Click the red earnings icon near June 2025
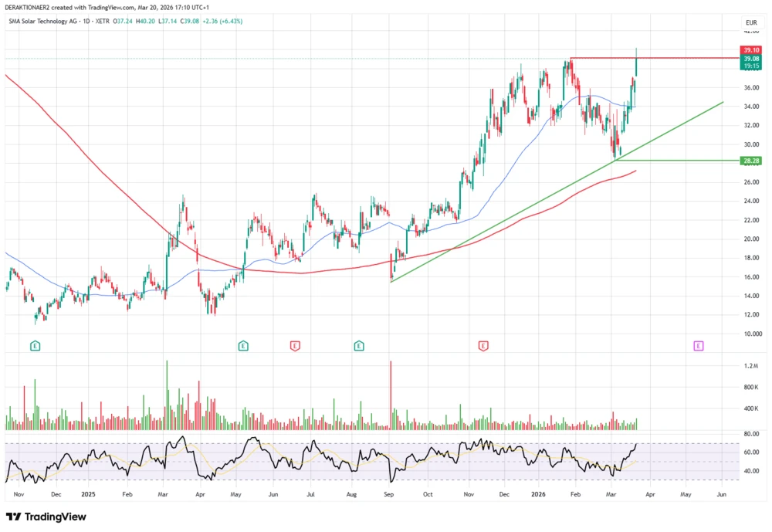Viewport: 772px width, 532px height. tap(296, 346)
